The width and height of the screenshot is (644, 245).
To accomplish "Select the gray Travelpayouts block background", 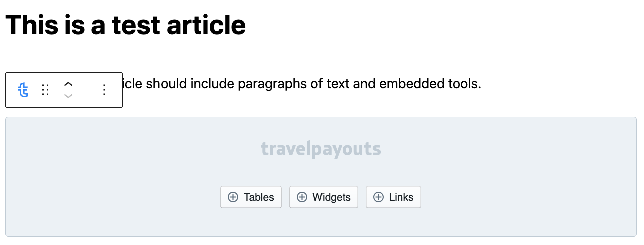I will point(321,221).
